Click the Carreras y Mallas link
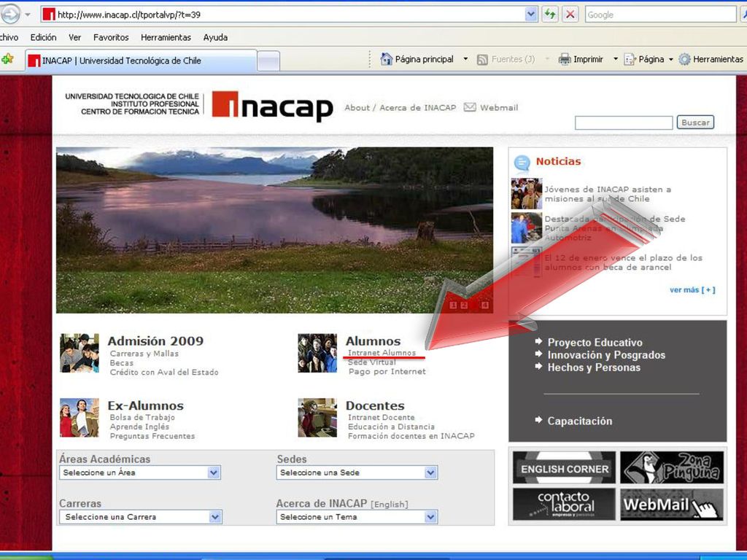 pos(144,354)
